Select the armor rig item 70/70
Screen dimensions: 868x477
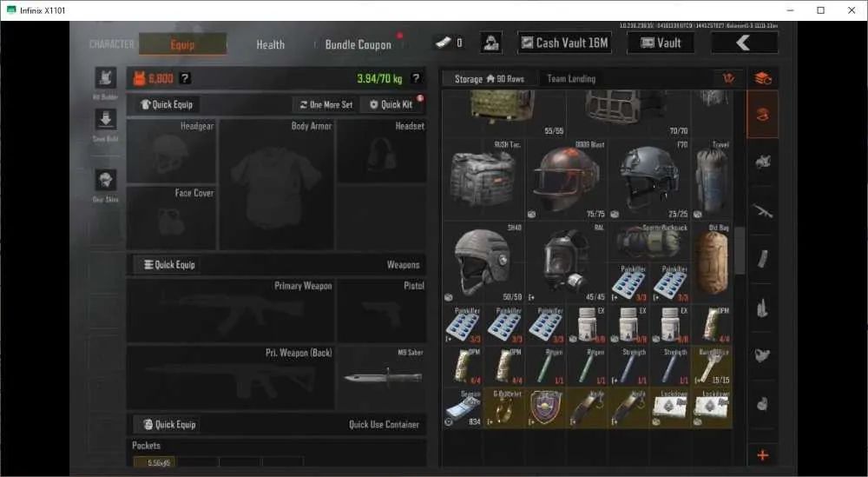[x=628, y=114]
